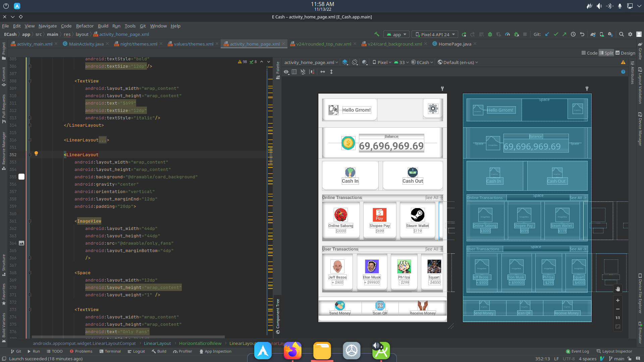Toggle the Component Tree panel
The image size is (644, 362).
pyautogui.click(x=278, y=316)
